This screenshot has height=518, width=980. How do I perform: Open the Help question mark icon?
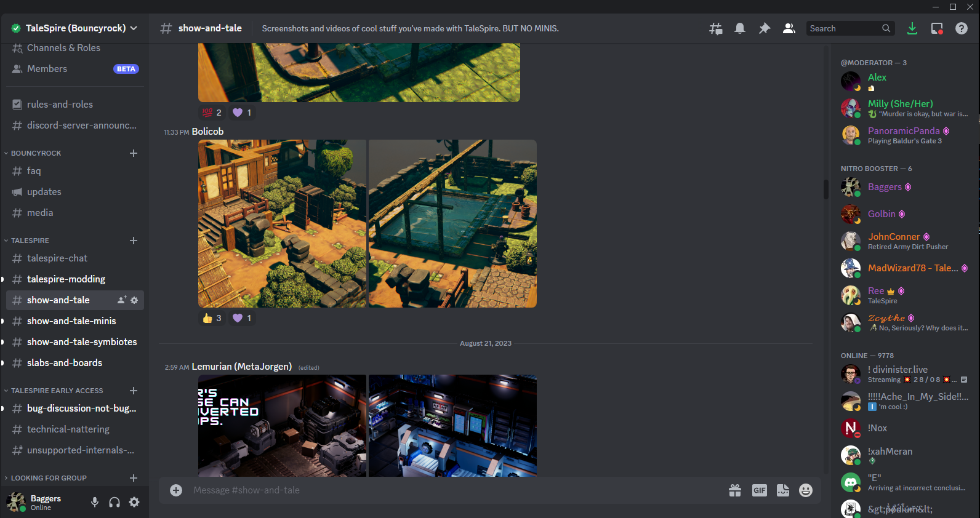pos(962,28)
